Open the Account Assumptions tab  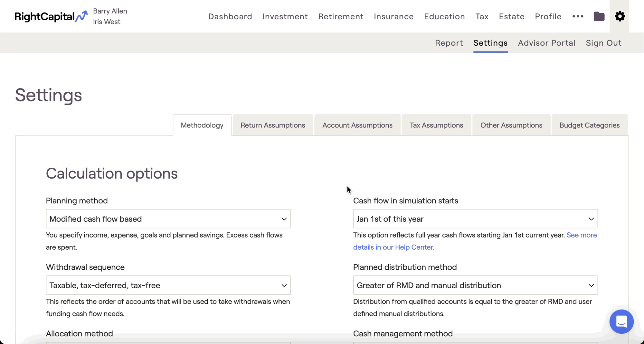click(357, 125)
